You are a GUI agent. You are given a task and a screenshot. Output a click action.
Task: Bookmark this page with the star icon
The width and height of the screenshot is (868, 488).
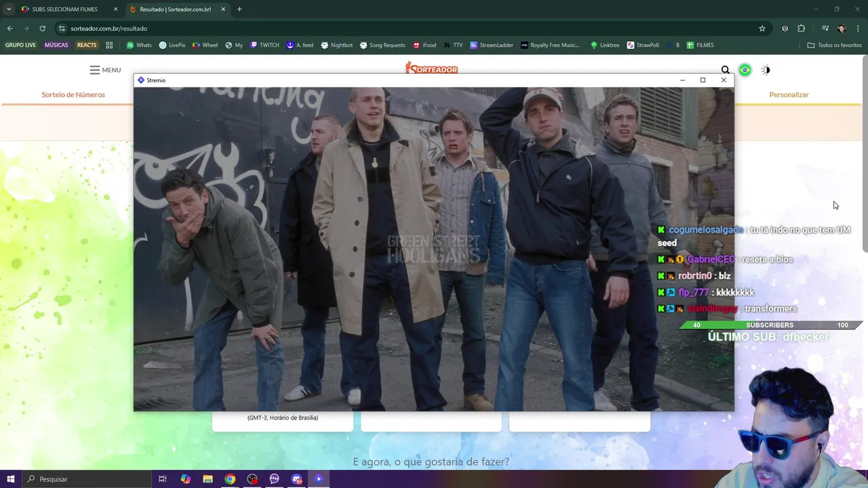[762, 28]
